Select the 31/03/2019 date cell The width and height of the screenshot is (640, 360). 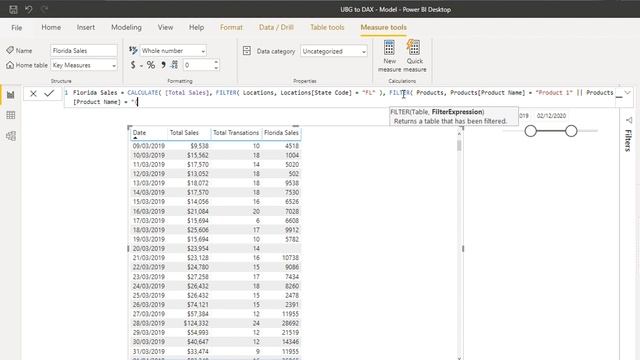(x=149, y=351)
